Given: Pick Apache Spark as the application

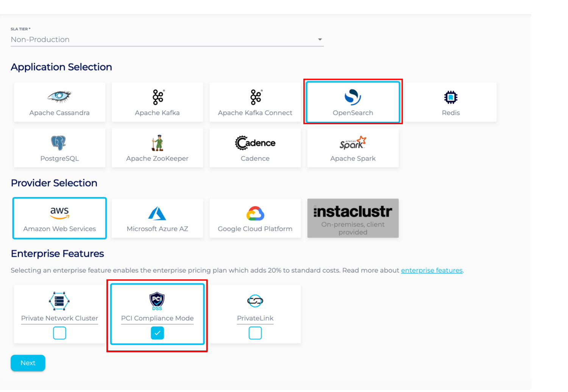Looking at the screenshot, I should click(353, 148).
